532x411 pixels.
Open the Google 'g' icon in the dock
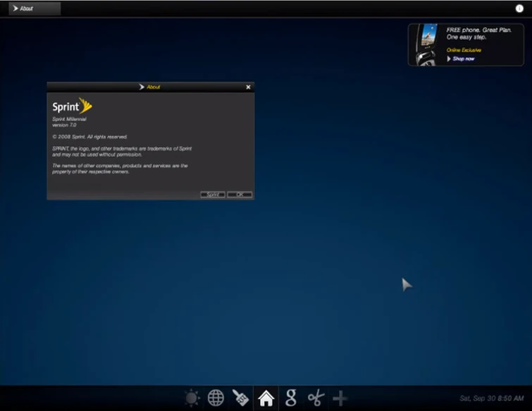[291, 398]
